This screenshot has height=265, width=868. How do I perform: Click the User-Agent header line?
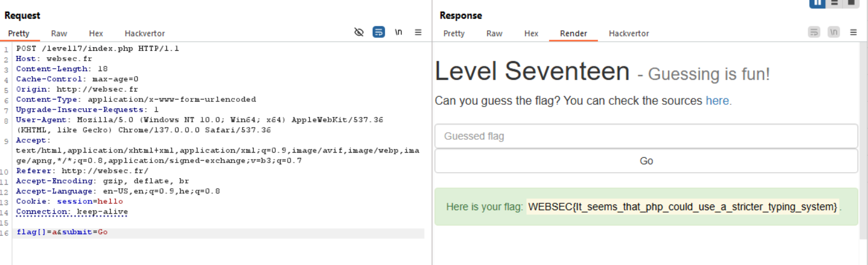(x=199, y=125)
